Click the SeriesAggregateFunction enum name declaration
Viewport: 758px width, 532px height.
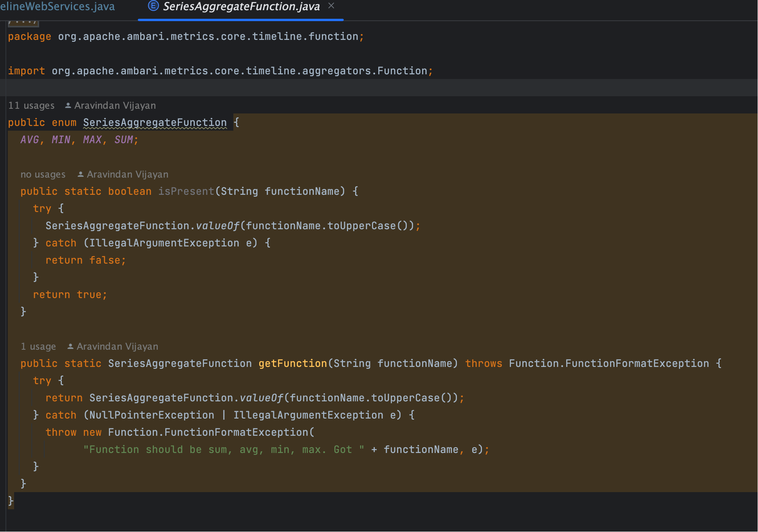click(155, 123)
